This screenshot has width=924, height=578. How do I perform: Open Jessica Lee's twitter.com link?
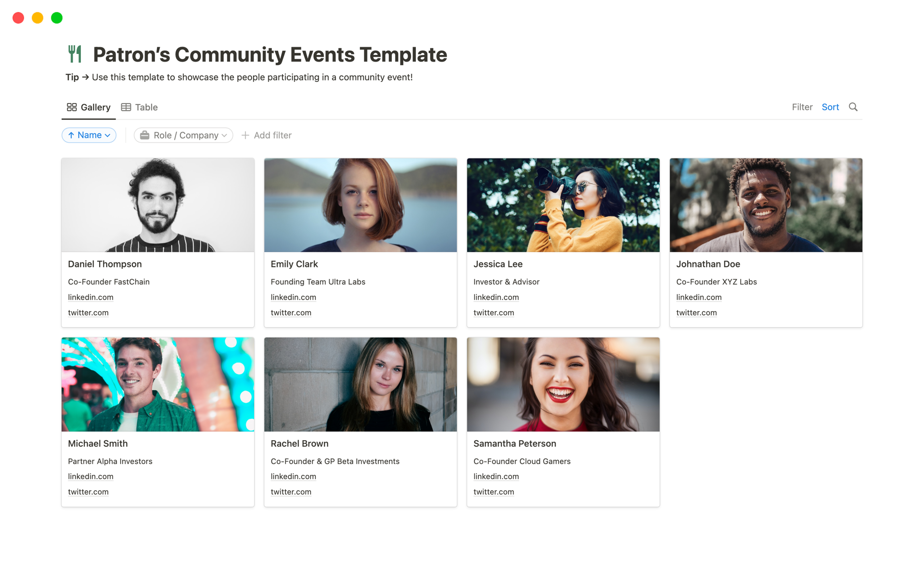[x=493, y=313]
